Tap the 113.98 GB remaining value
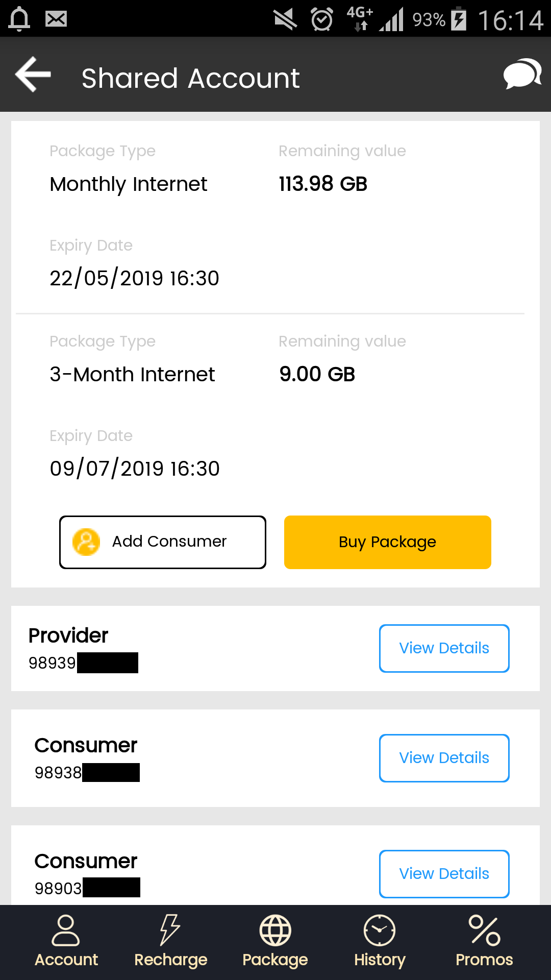551x980 pixels. tap(323, 184)
